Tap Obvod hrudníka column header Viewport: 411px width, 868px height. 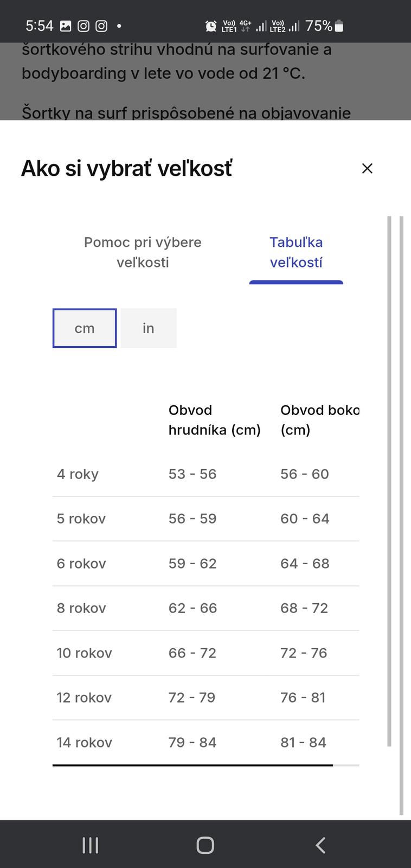[x=214, y=420]
